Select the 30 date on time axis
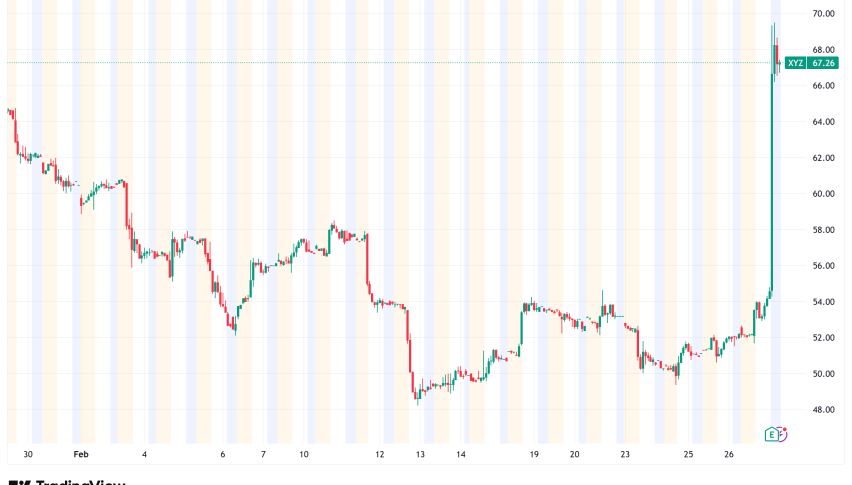Screen dimensions: 852x485 tap(28, 454)
